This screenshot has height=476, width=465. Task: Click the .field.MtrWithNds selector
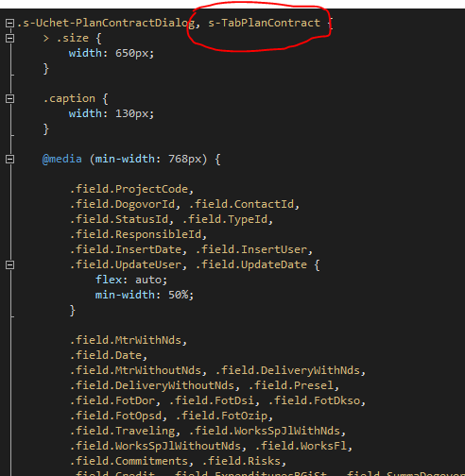coord(126,340)
